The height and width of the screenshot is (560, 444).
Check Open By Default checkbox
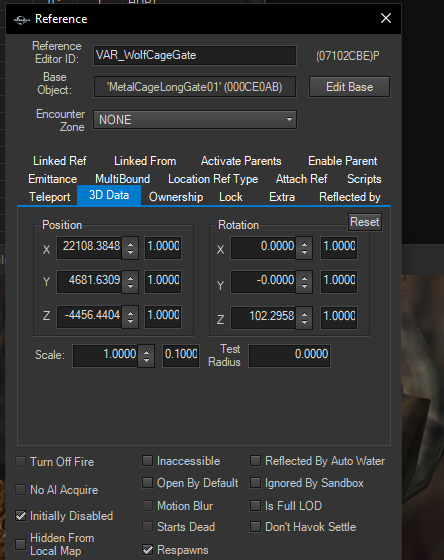[x=148, y=483]
